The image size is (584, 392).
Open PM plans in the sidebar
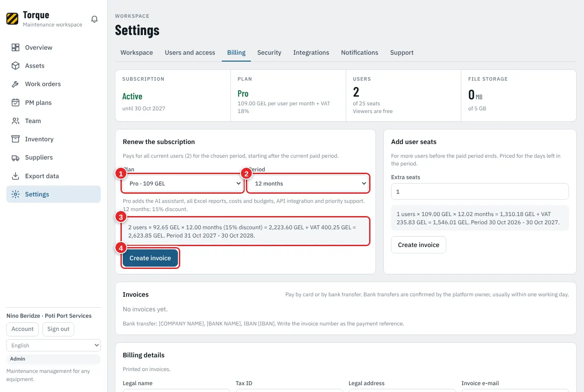pyautogui.click(x=53, y=103)
